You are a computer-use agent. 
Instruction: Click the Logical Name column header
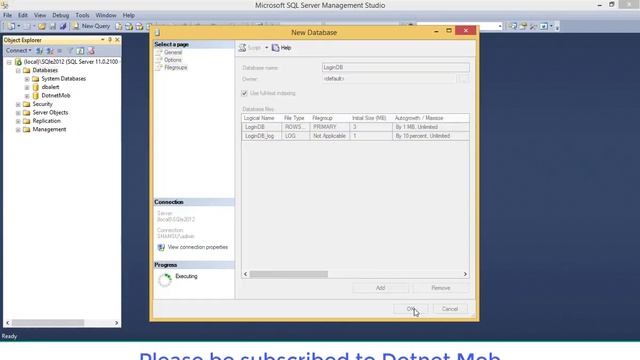[262, 118]
